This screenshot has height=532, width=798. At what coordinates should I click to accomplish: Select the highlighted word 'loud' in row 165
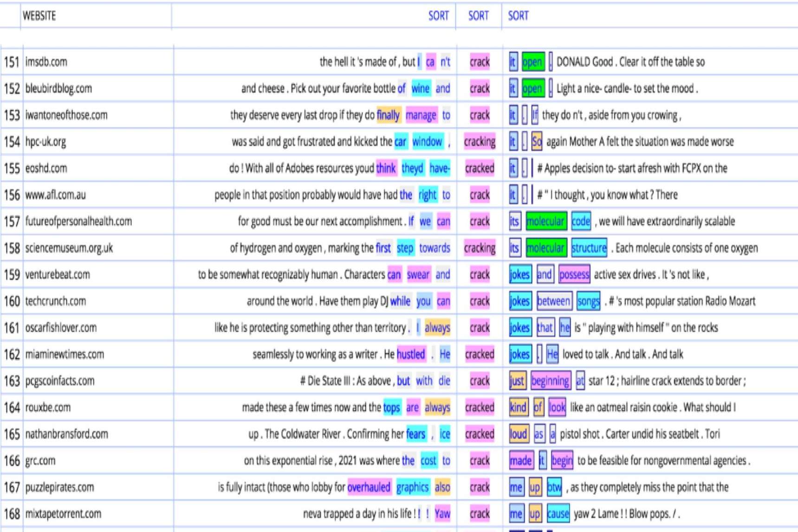(x=518, y=434)
